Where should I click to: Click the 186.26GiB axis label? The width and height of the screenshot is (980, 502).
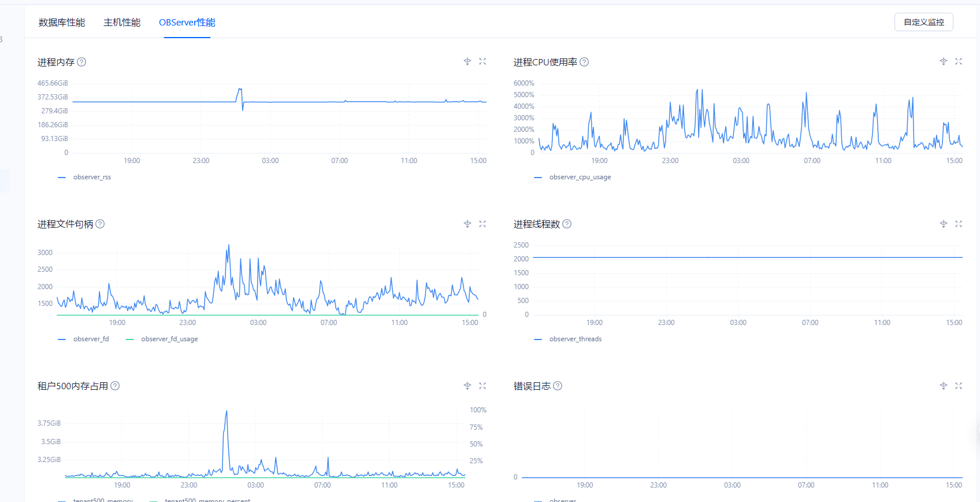pos(53,125)
